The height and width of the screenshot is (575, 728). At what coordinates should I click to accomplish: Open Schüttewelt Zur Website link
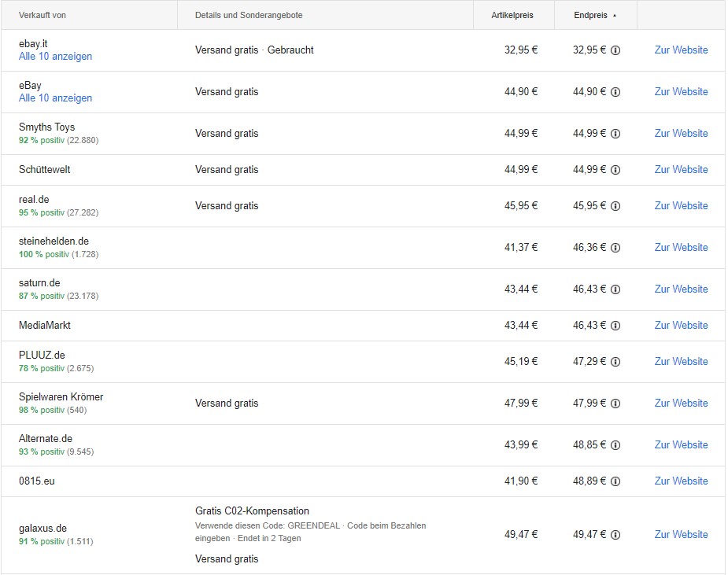point(681,169)
